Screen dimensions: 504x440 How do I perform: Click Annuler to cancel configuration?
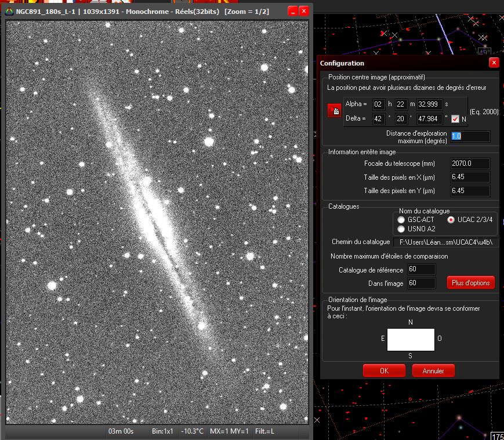point(433,371)
